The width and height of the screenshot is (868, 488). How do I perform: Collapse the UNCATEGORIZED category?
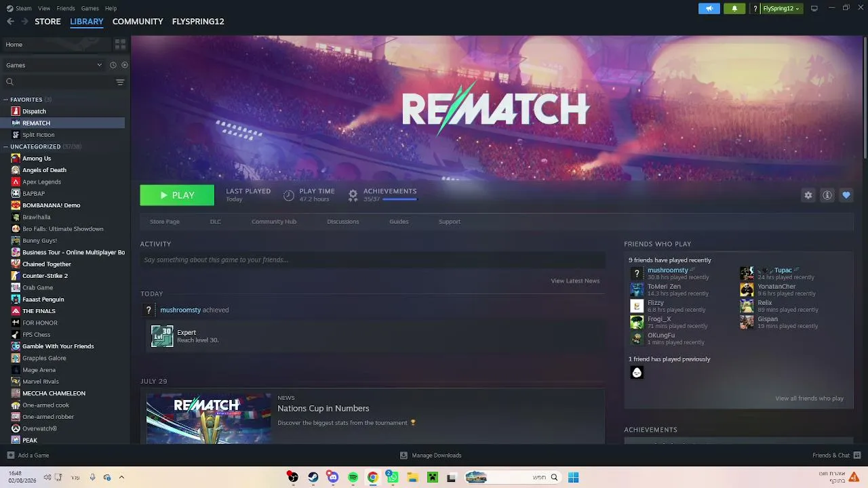pyautogui.click(x=6, y=146)
